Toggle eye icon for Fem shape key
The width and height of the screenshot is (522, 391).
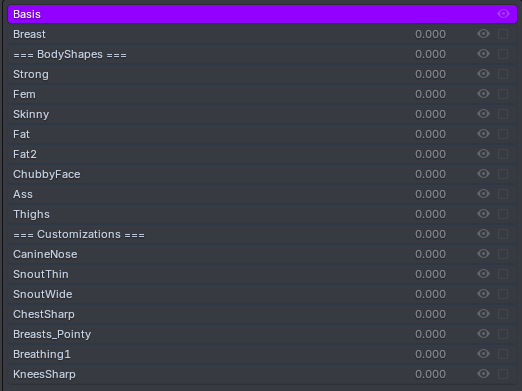[483, 94]
